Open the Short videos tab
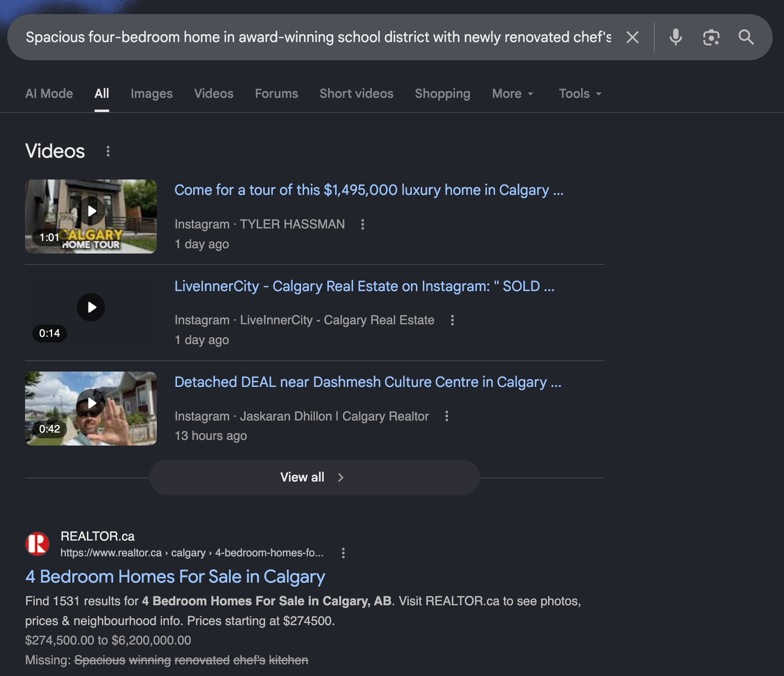 point(356,94)
